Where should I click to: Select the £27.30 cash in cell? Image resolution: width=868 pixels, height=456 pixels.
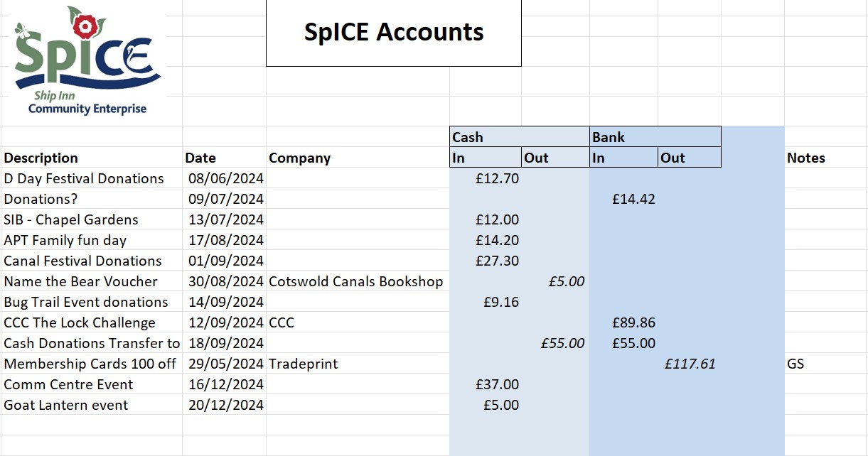pos(497,261)
